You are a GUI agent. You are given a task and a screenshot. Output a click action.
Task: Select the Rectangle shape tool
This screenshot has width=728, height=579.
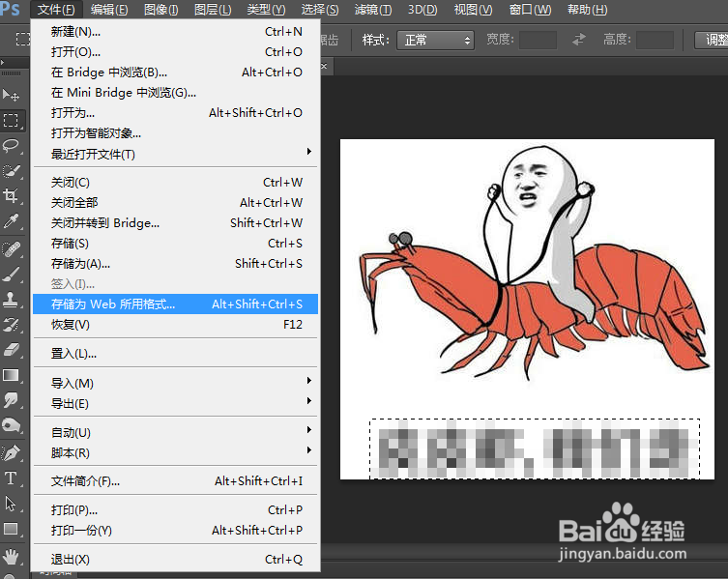pos(12,530)
